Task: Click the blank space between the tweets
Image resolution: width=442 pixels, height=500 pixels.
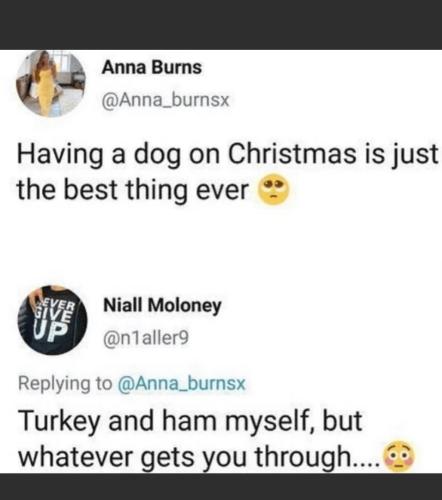Action: 221,247
